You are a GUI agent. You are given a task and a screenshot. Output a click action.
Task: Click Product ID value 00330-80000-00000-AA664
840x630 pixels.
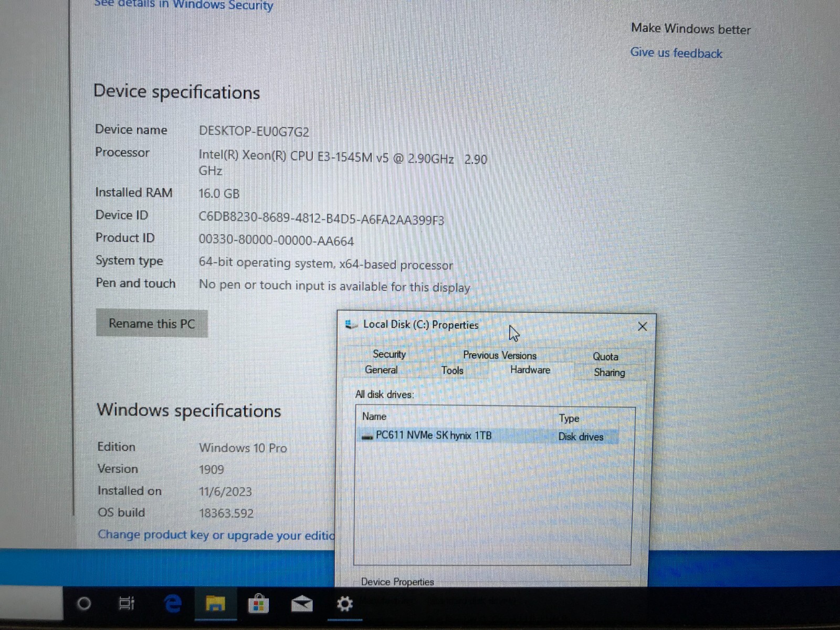click(276, 240)
